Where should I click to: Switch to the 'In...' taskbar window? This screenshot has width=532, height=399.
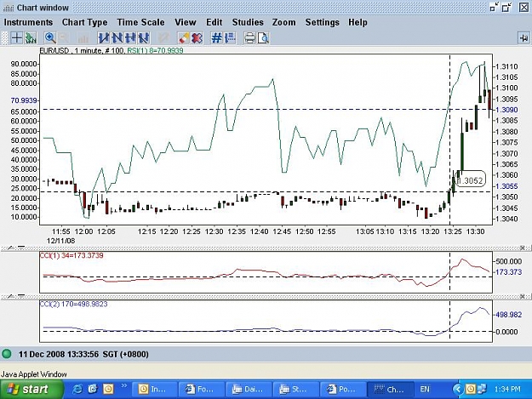pyautogui.click(x=154, y=389)
